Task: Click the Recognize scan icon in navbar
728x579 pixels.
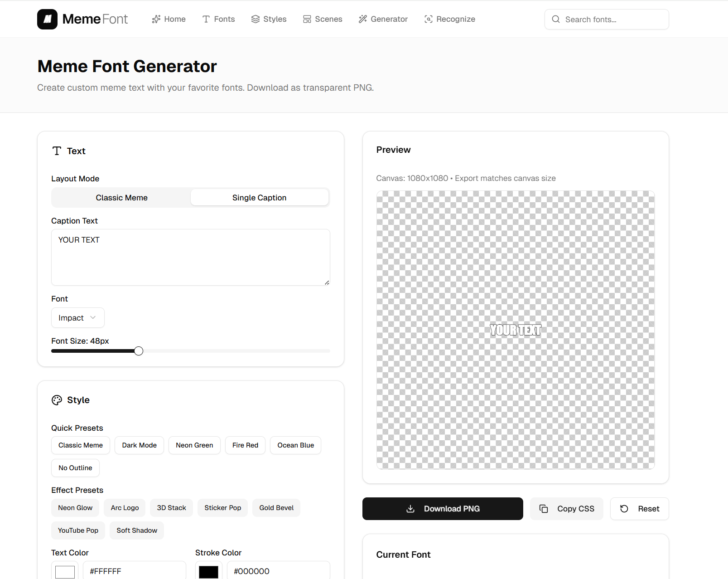Action: pos(429,19)
